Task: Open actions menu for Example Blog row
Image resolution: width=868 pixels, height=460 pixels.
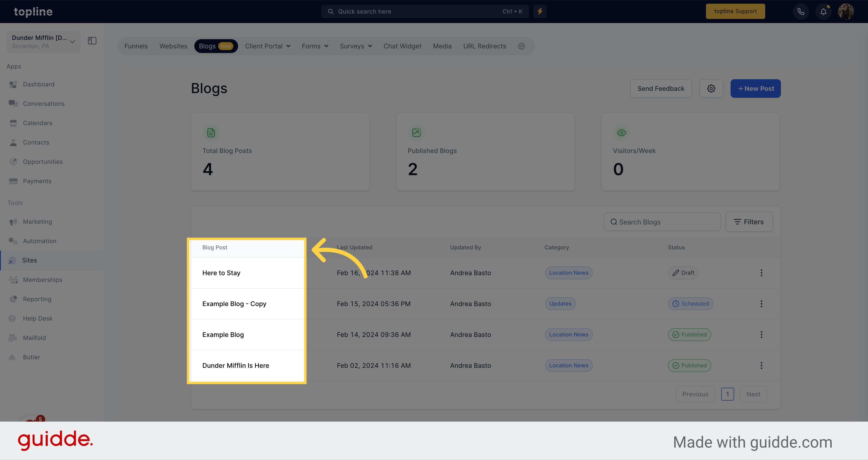Action: pyautogui.click(x=761, y=335)
